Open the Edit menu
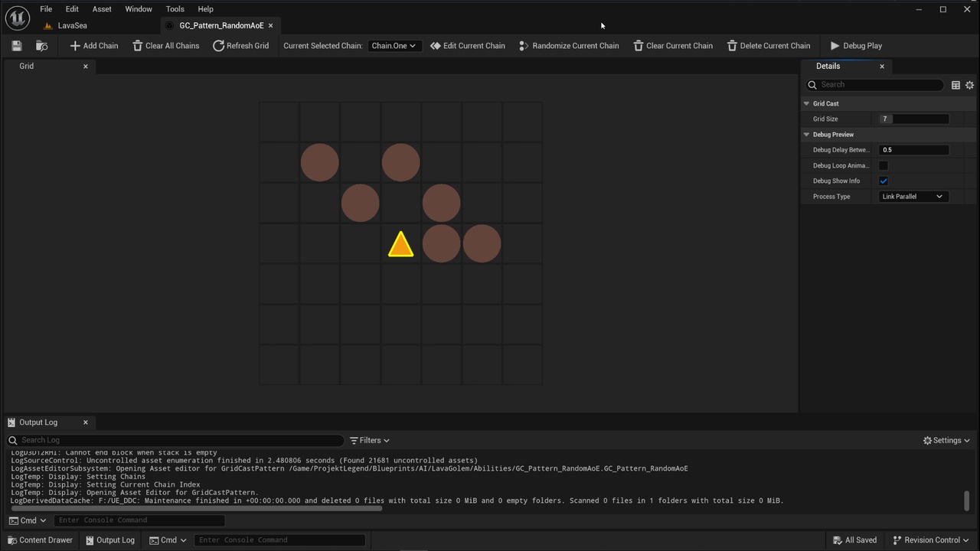The height and width of the screenshot is (551, 980). coord(72,9)
